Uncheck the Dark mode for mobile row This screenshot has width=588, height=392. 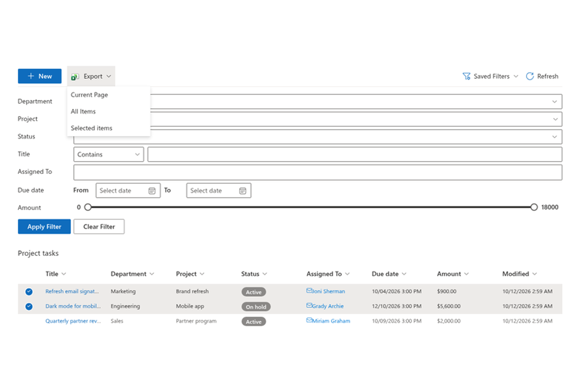pyautogui.click(x=29, y=306)
